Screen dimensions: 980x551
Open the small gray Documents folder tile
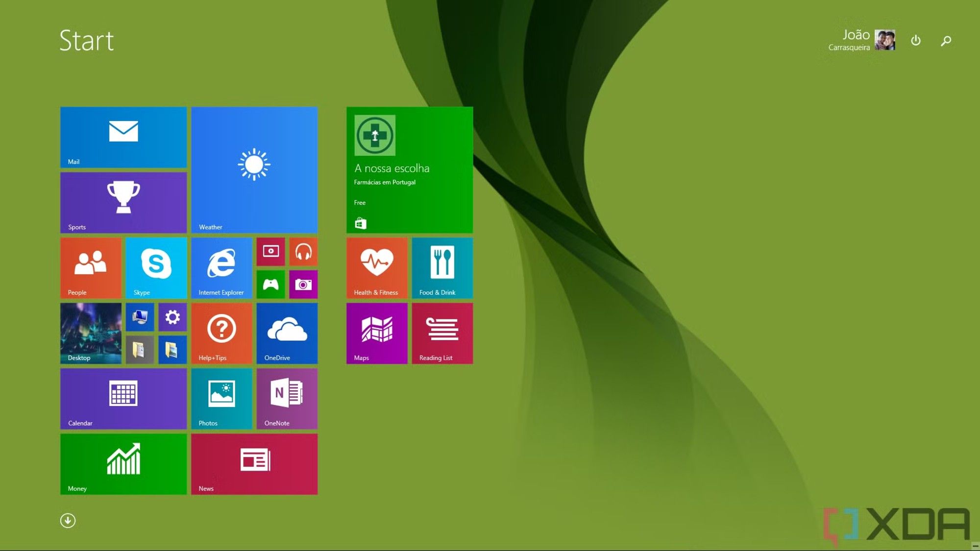click(x=140, y=350)
